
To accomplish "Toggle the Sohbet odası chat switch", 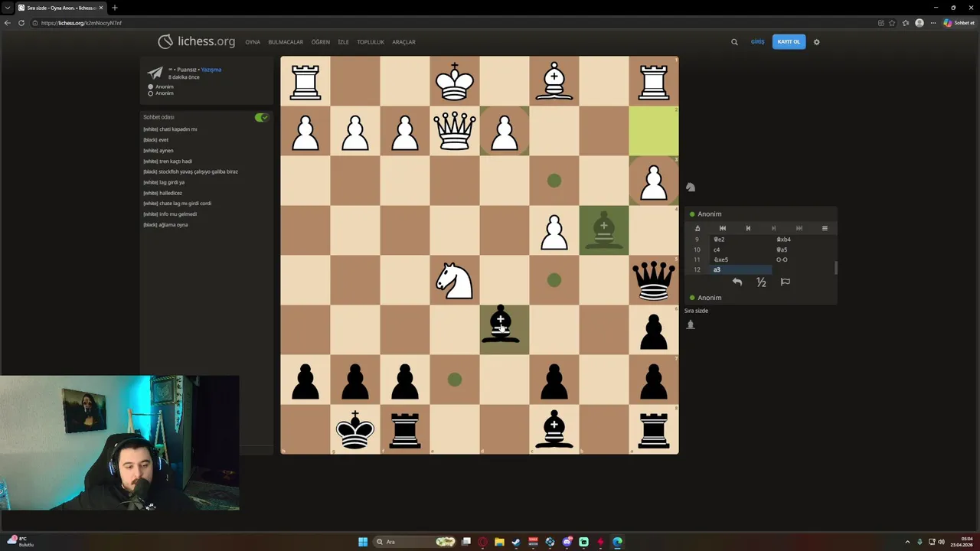I will coord(262,117).
